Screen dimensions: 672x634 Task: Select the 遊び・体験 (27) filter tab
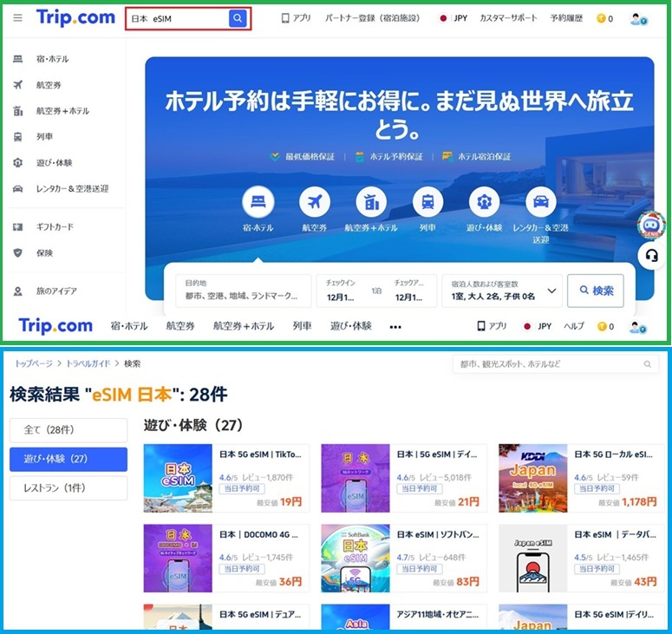click(x=68, y=459)
